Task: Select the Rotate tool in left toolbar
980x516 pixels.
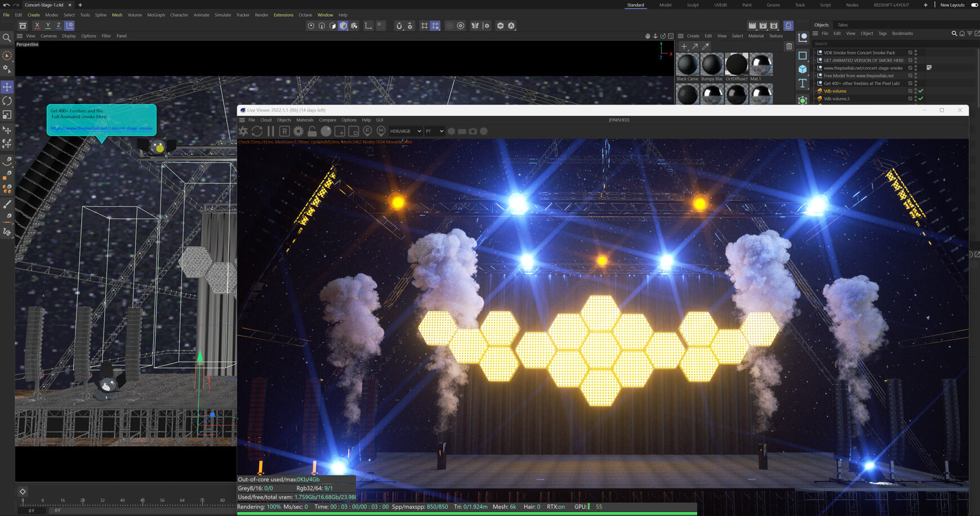Action: (x=7, y=101)
